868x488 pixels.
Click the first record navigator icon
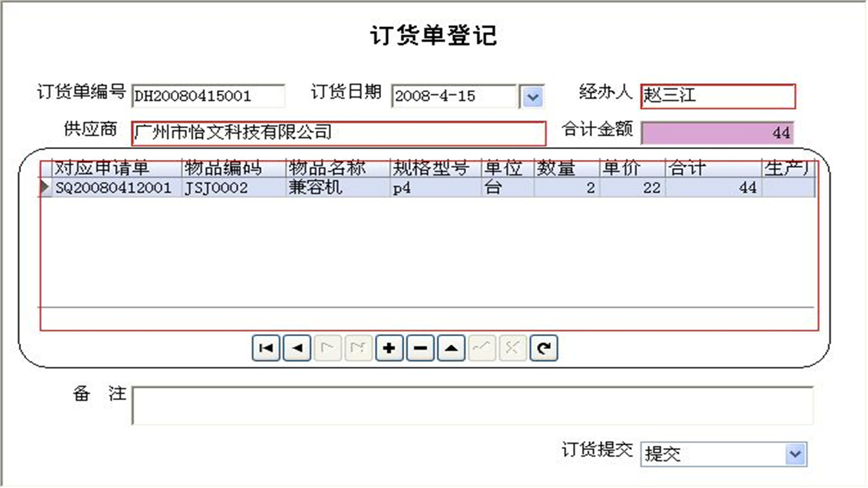pos(265,348)
